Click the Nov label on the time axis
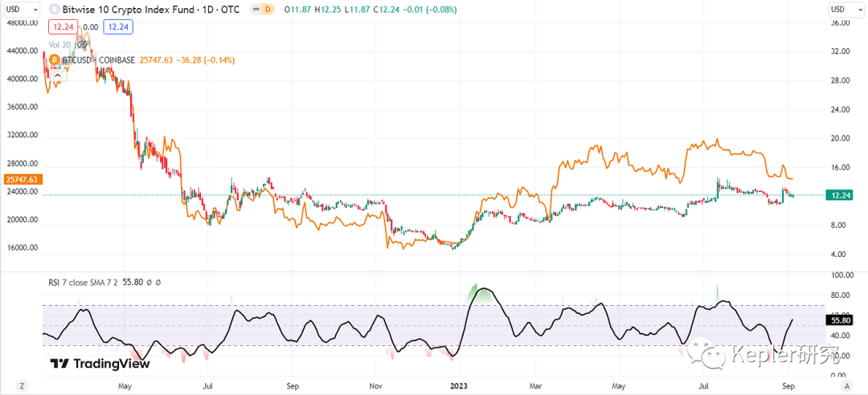The width and height of the screenshot is (868, 395). click(x=375, y=385)
